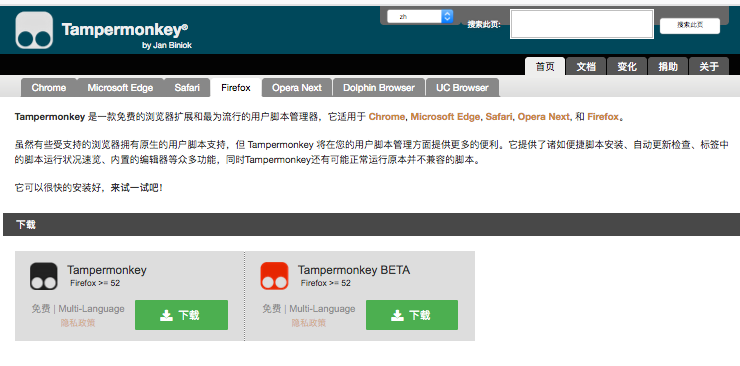The width and height of the screenshot is (740, 366).
Task: Go to the 捐助 donate page
Action: pos(668,67)
